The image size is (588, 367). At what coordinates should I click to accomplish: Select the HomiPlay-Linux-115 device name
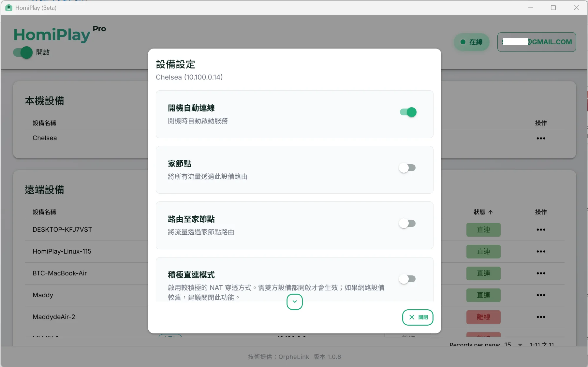pos(62,252)
